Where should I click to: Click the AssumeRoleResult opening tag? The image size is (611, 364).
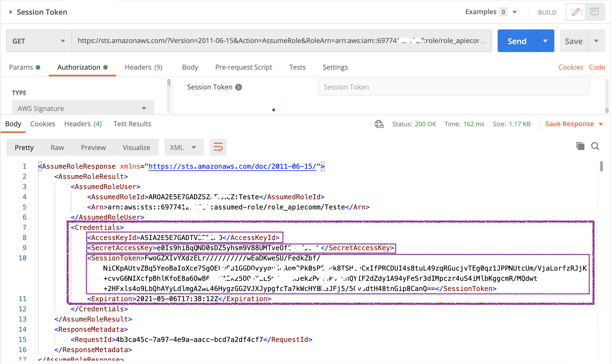click(91, 177)
